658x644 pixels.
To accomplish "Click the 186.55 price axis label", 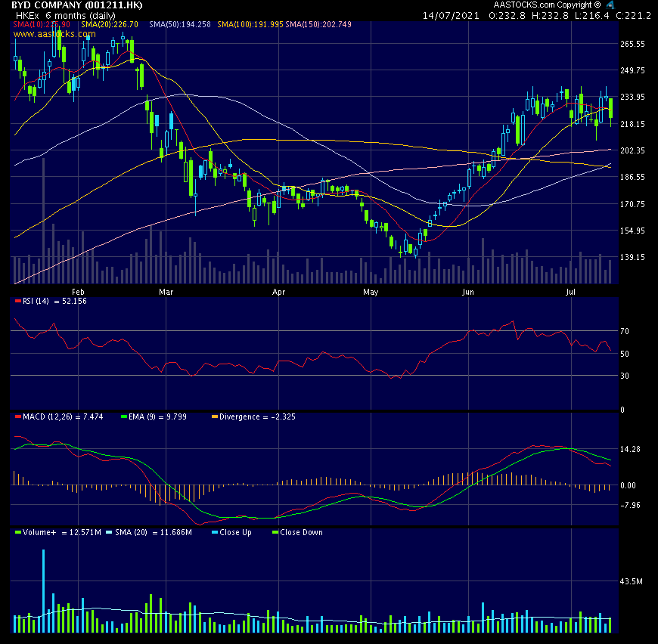I will tap(632, 177).
